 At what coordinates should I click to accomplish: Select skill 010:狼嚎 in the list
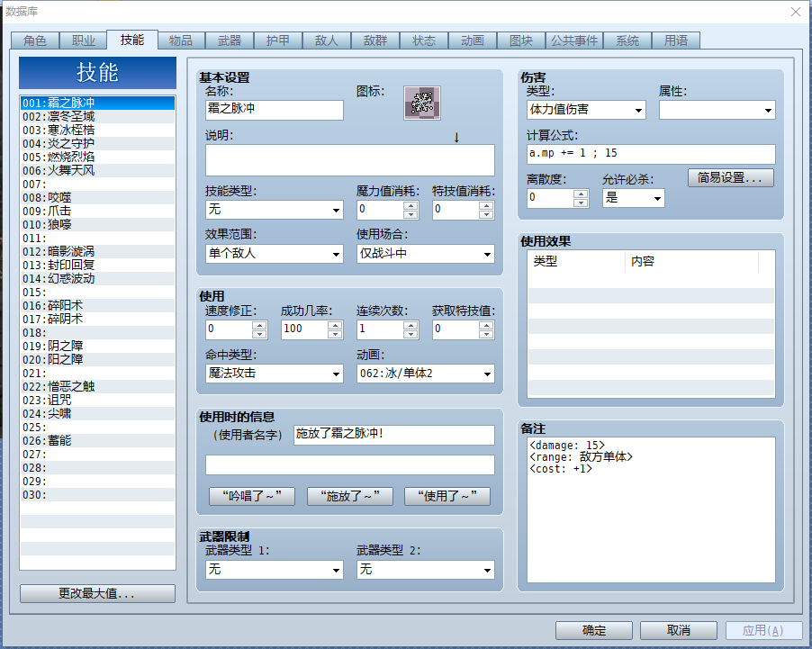(97, 224)
